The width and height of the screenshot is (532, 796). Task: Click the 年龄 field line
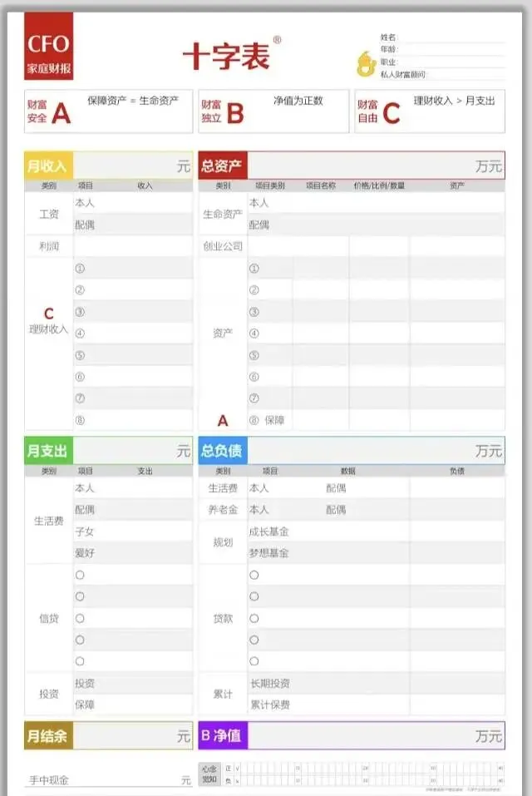click(442, 50)
